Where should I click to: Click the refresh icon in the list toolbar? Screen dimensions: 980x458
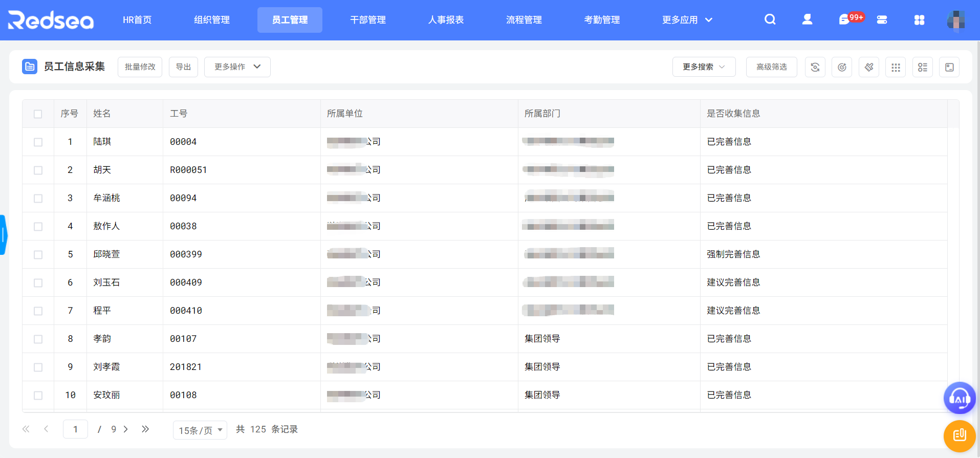click(x=815, y=67)
